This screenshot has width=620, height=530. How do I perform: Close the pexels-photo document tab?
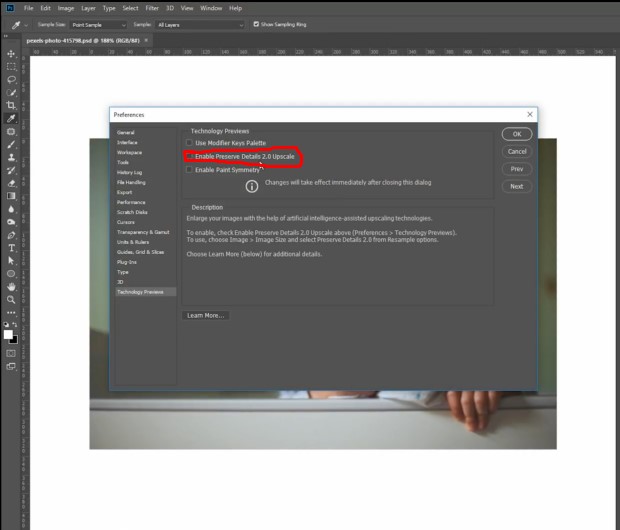click(146, 40)
